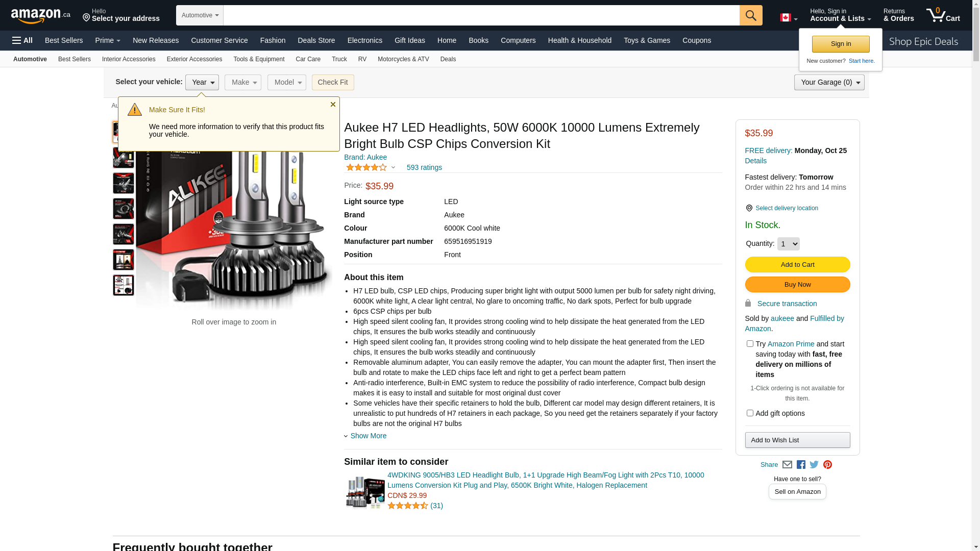Image resolution: width=980 pixels, height=551 pixels.
Task: Expand the Your Garage dropdown
Action: pyautogui.click(x=829, y=83)
